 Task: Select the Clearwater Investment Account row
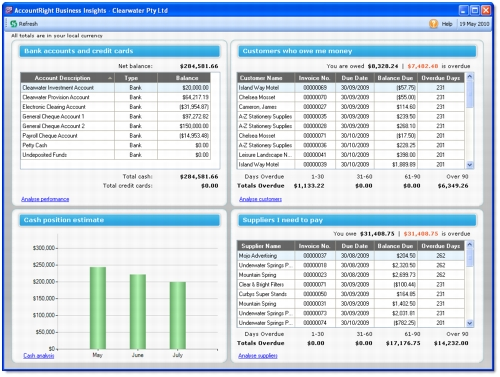(115, 88)
